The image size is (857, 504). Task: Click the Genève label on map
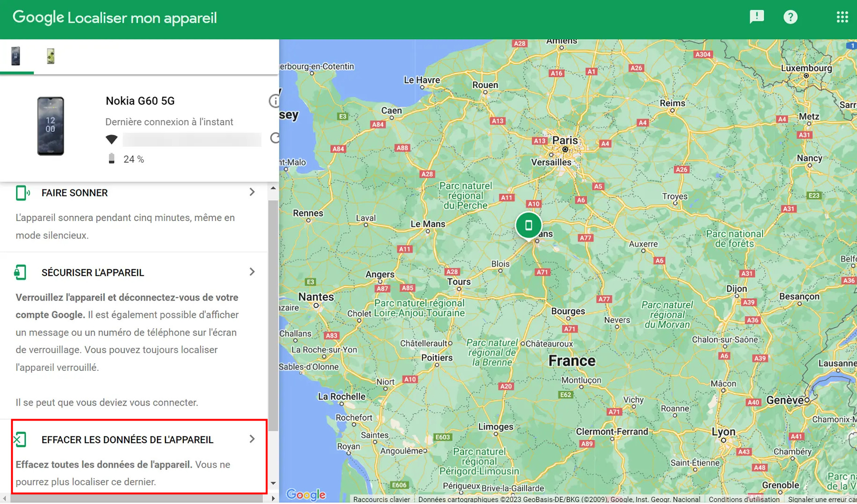pos(785,400)
